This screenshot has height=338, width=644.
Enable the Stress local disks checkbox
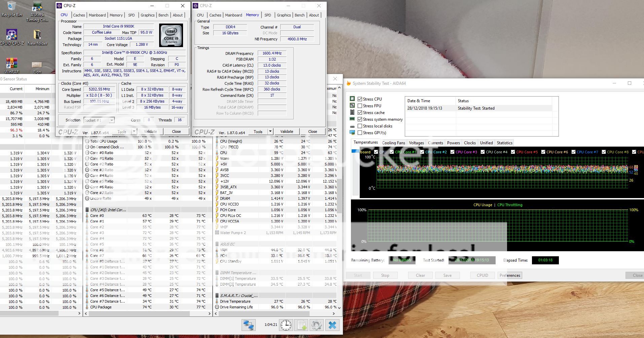pos(360,126)
